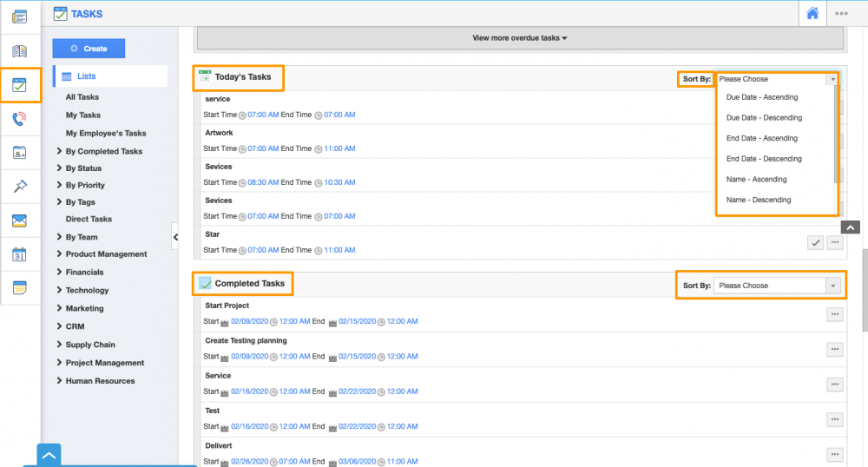868x467 pixels.
Task: Expand the Product Management category
Action: (106, 254)
